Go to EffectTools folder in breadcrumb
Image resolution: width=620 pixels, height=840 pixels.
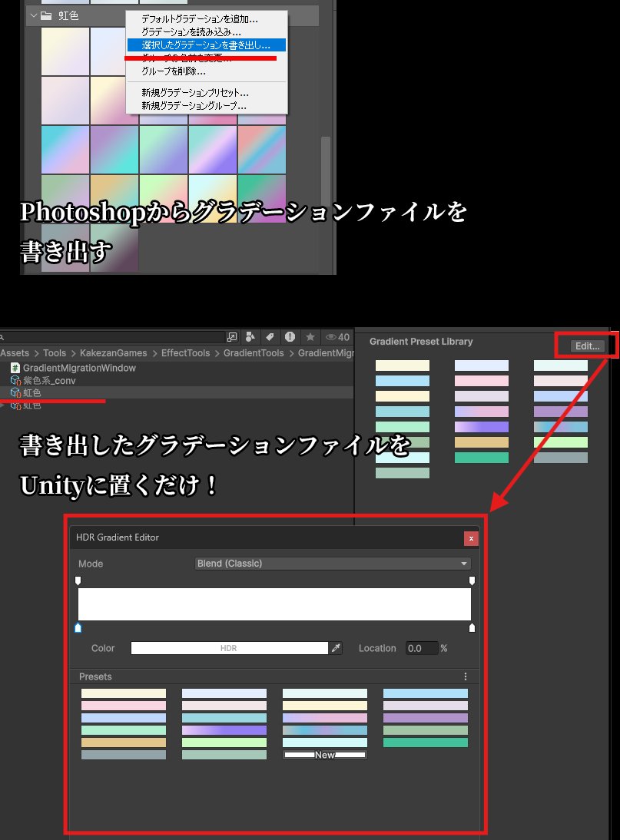coord(185,353)
